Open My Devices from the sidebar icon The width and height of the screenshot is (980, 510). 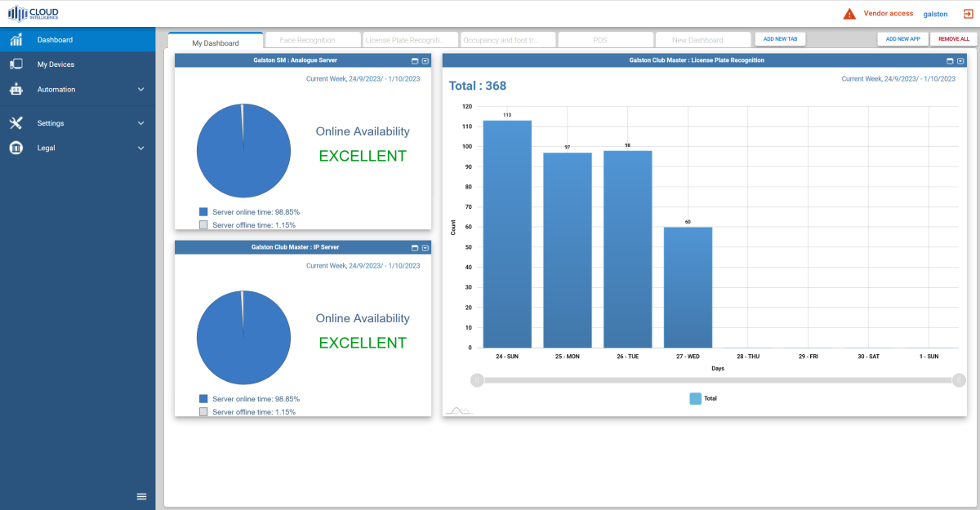click(x=16, y=64)
